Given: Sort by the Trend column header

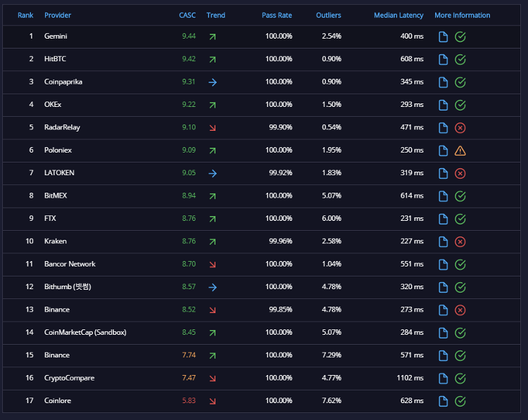Looking at the screenshot, I should pyautogui.click(x=215, y=15).
